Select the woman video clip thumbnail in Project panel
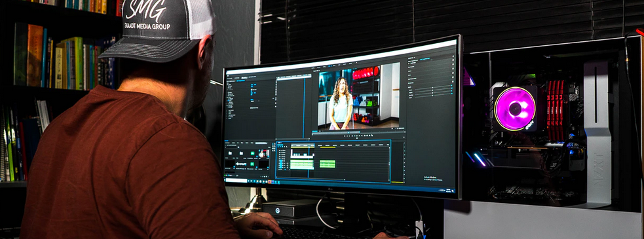This screenshot has width=644, height=239. pos(264,154)
